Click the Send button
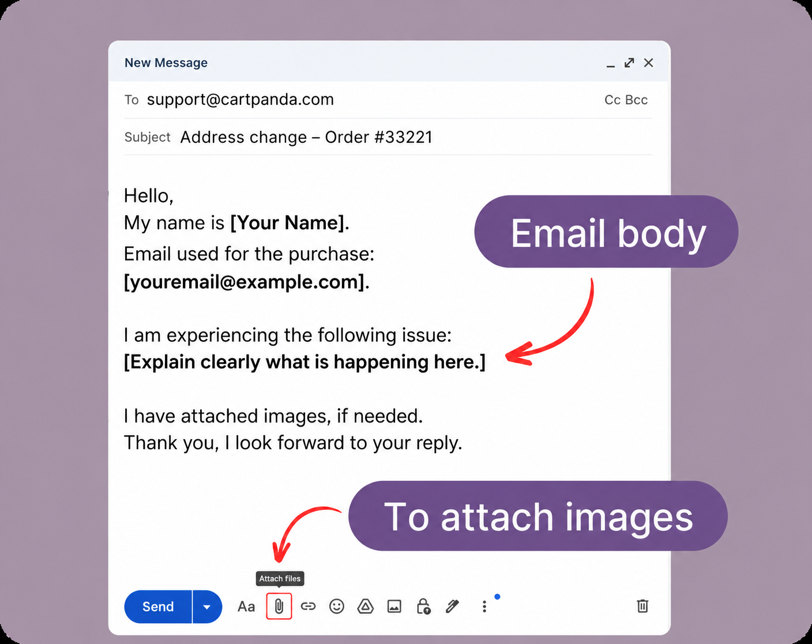 coord(158,607)
